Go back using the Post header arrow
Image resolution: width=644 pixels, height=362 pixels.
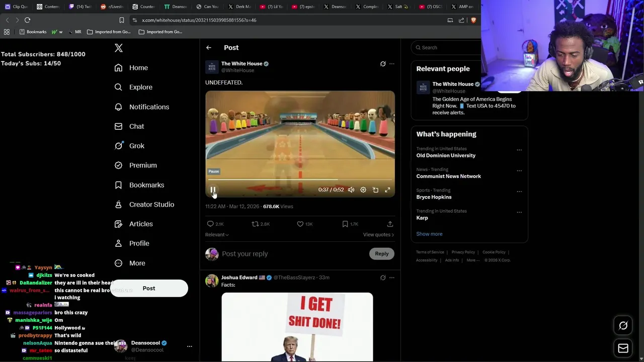click(x=209, y=48)
